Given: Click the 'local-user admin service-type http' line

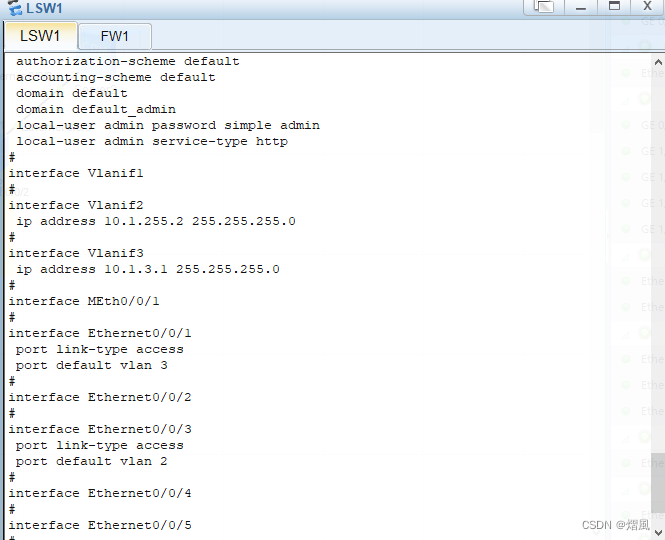Looking at the screenshot, I should 152,141.
